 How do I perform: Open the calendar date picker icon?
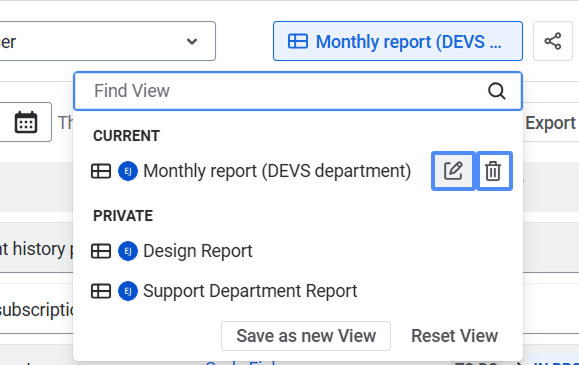(x=26, y=122)
